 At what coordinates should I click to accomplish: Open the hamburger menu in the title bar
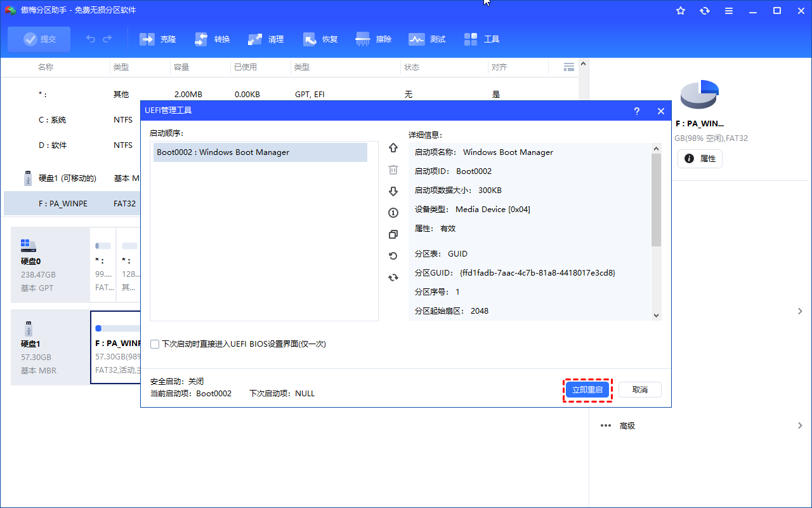pos(729,11)
